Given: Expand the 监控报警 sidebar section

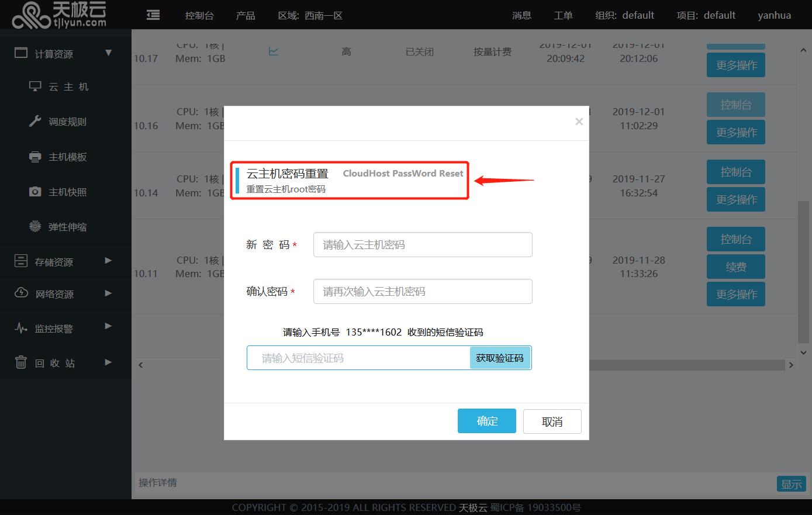Looking at the screenshot, I should 108,326.
